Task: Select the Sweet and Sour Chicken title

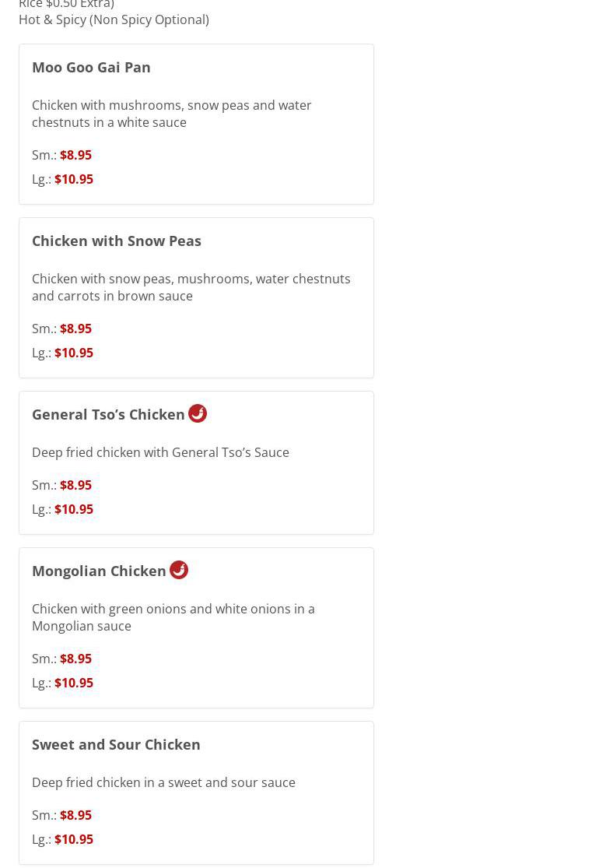Action: pos(116,744)
